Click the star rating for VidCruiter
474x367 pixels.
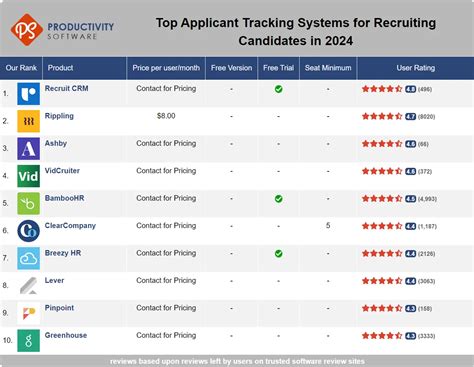pos(382,171)
